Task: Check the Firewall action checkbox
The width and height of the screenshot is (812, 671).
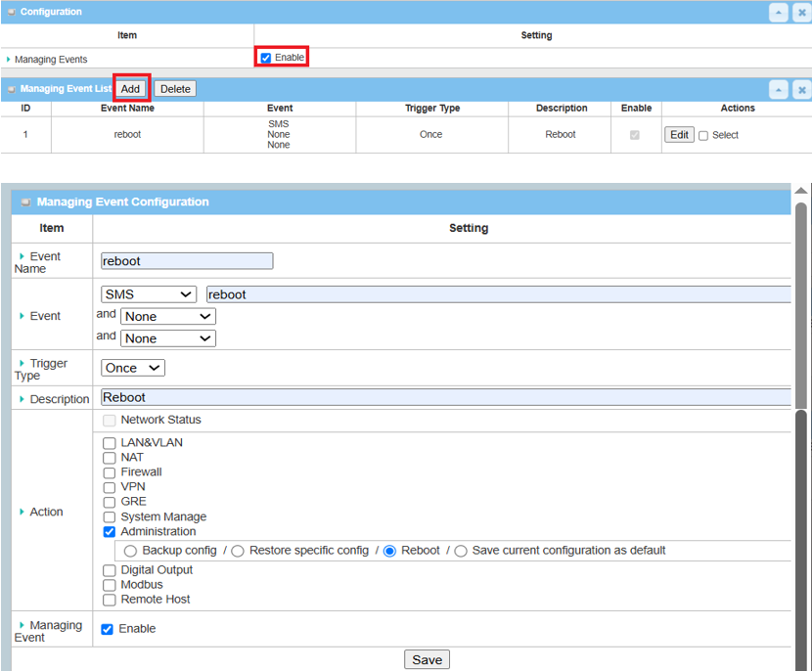Action: [x=110, y=472]
